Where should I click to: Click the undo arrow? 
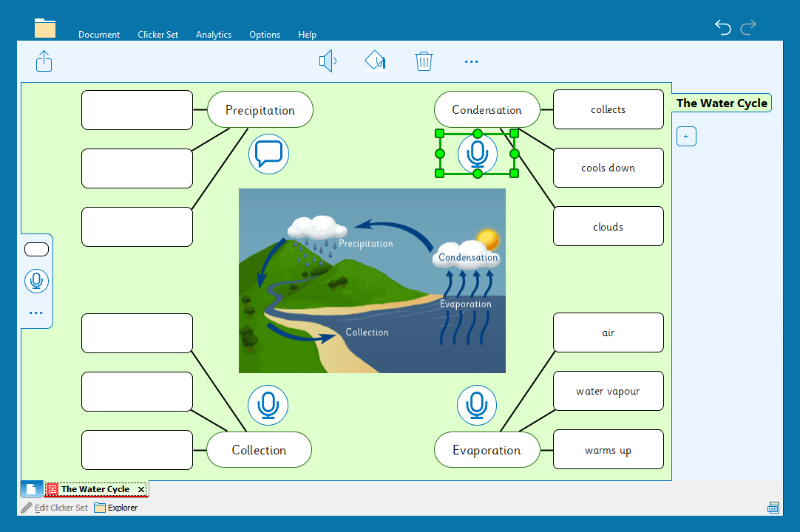(x=723, y=28)
